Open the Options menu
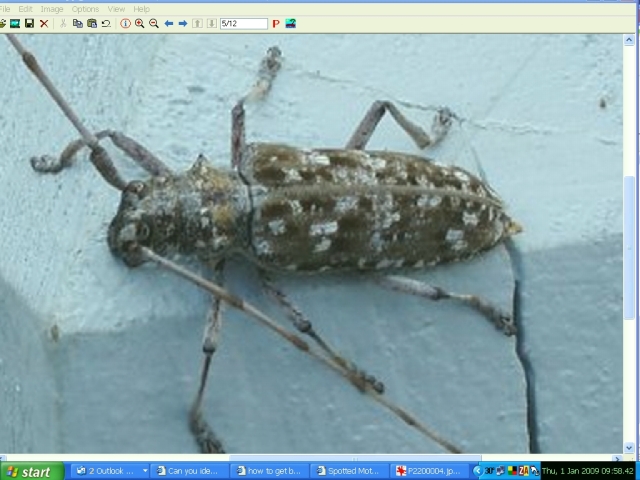This screenshot has width=640, height=480. [x=85, y=9]
